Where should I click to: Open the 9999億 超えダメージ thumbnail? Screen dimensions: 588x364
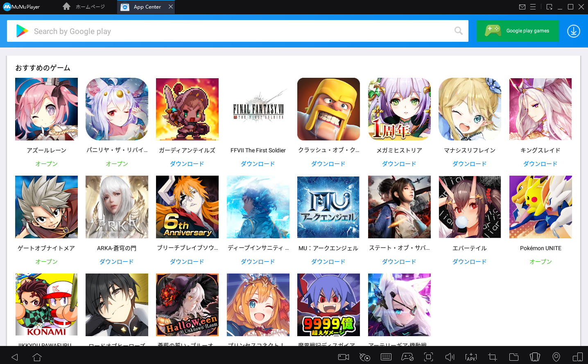coord(328,305)
